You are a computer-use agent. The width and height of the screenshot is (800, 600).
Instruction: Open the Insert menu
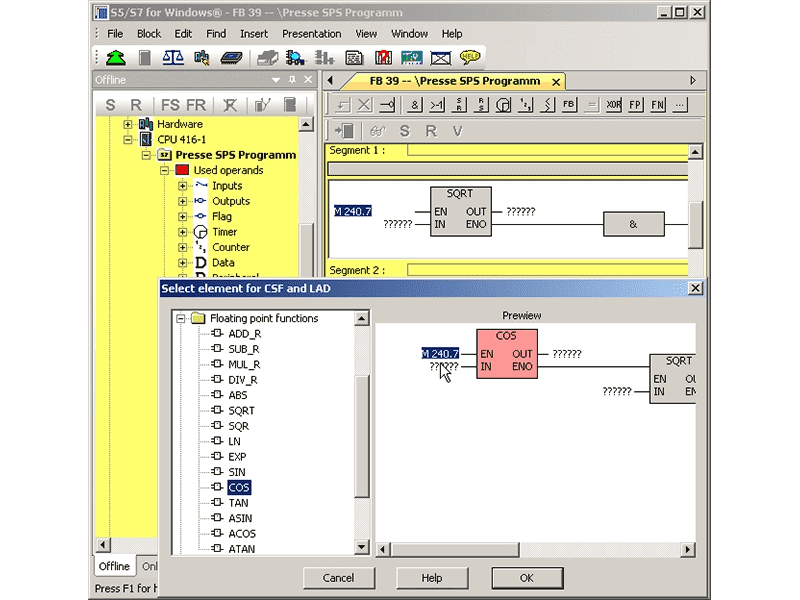coord(254,34)
